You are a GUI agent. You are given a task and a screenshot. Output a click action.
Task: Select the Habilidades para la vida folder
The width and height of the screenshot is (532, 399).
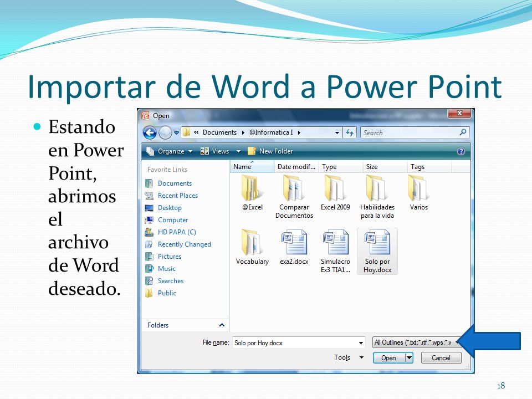(x=377, y=197)
